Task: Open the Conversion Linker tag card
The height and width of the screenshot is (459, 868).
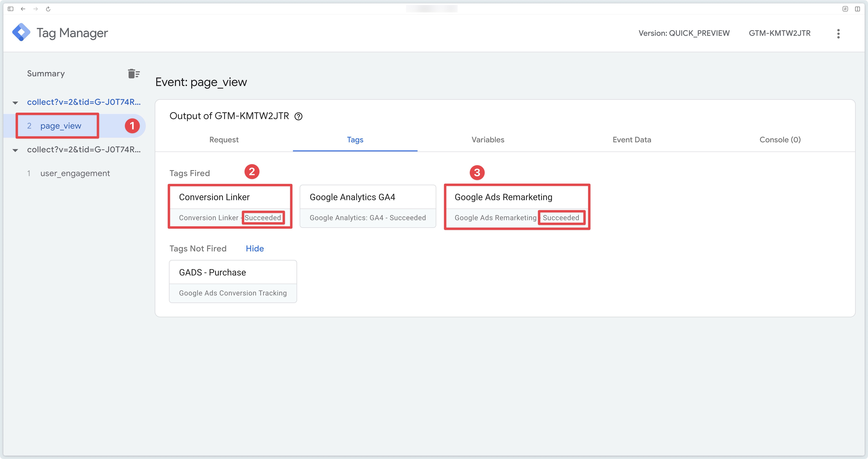Action: pyautogui.click(x=230, y=206)
